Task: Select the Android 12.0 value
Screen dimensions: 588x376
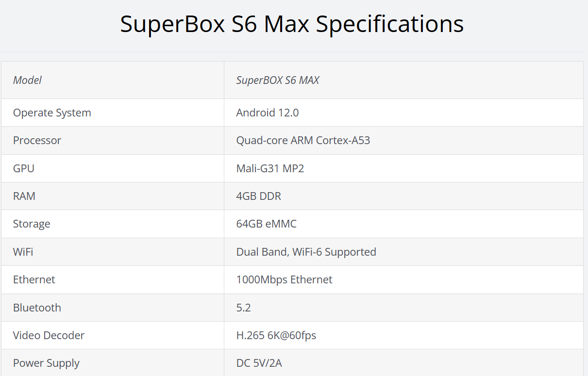Action: pyautogui.click(x=268, y=113)
